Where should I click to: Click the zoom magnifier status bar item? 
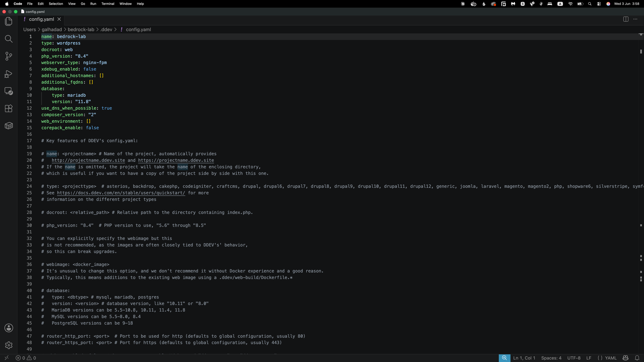point(504,358)
